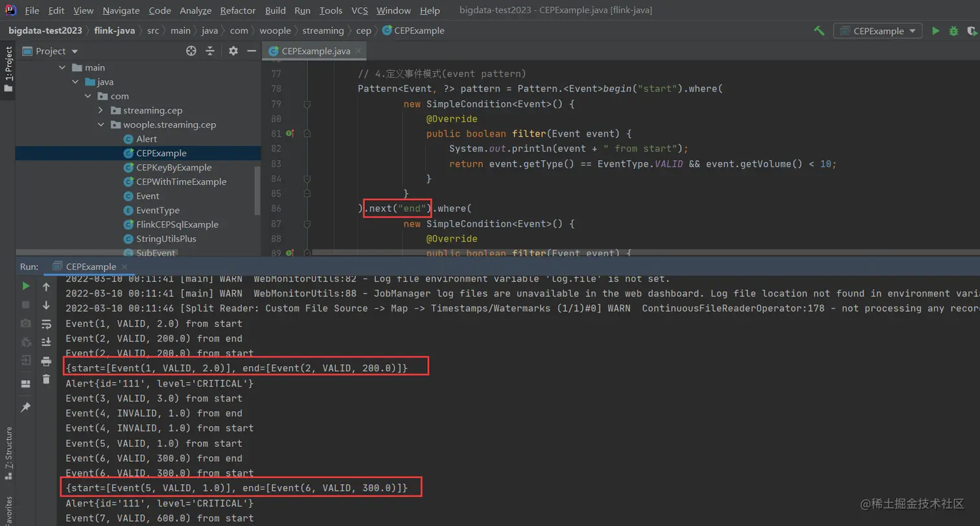The width and height of the screenshot is (980, 526).
Task: Click the coverage run icon next to debug
Action: tap(972, 30)
